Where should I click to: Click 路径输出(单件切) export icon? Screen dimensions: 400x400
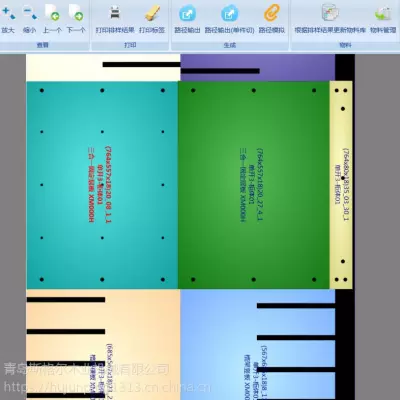[229, 13]
